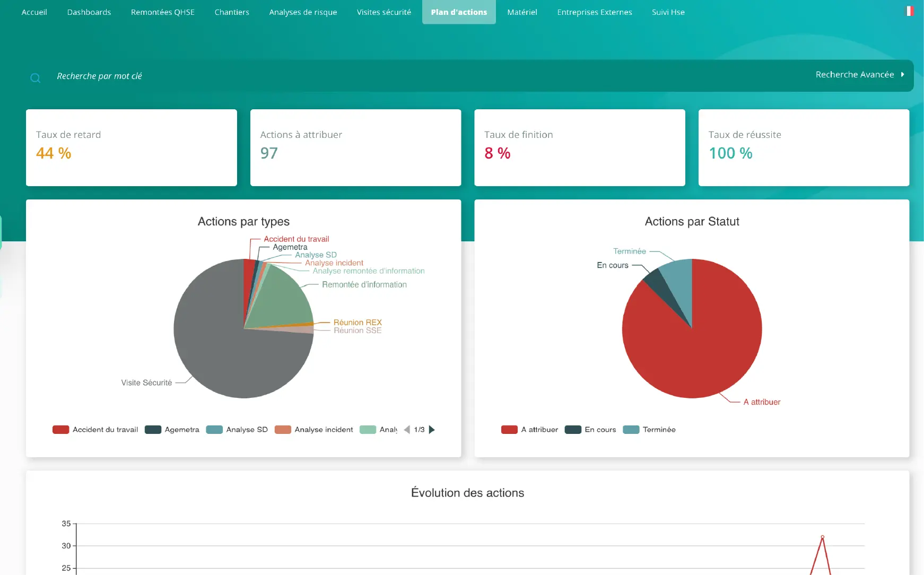Go to previous legend page arrow

tap(407, 430)
